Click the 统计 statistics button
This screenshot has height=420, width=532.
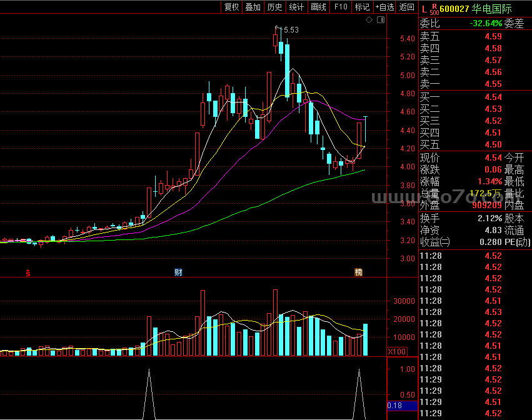coord(296,7)
